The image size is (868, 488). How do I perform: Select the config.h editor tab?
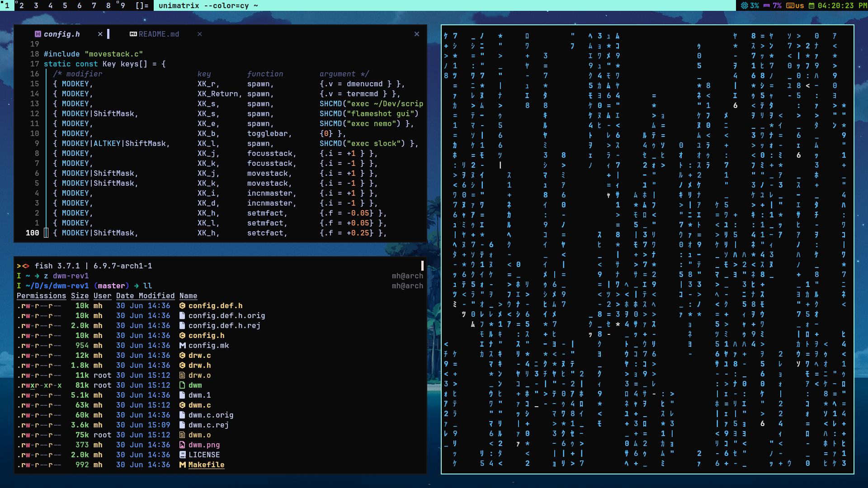tap(61, 34)
